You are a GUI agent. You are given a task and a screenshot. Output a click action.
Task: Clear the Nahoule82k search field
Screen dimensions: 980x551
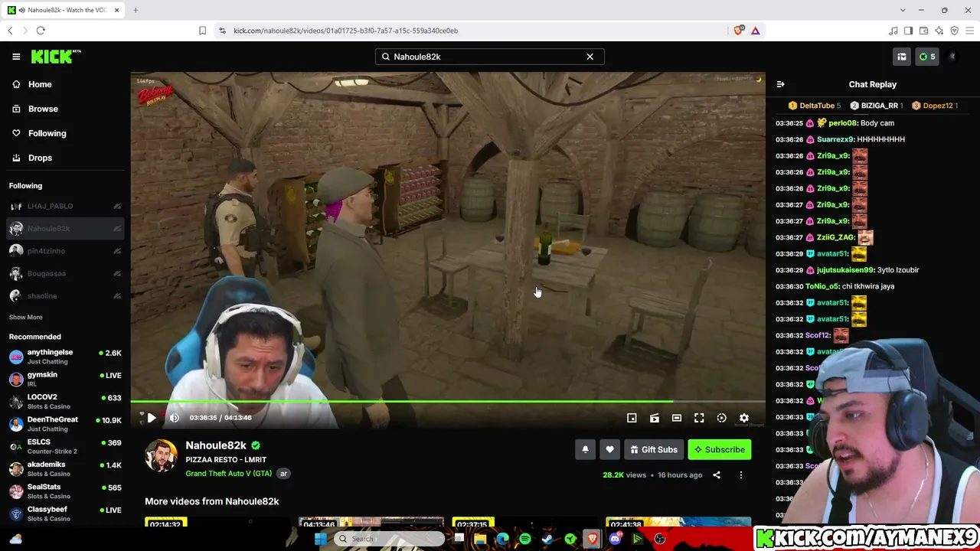point(590,57)
